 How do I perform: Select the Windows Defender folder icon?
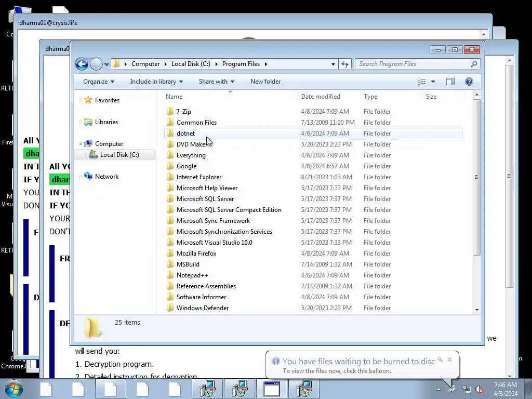(170, 308)
